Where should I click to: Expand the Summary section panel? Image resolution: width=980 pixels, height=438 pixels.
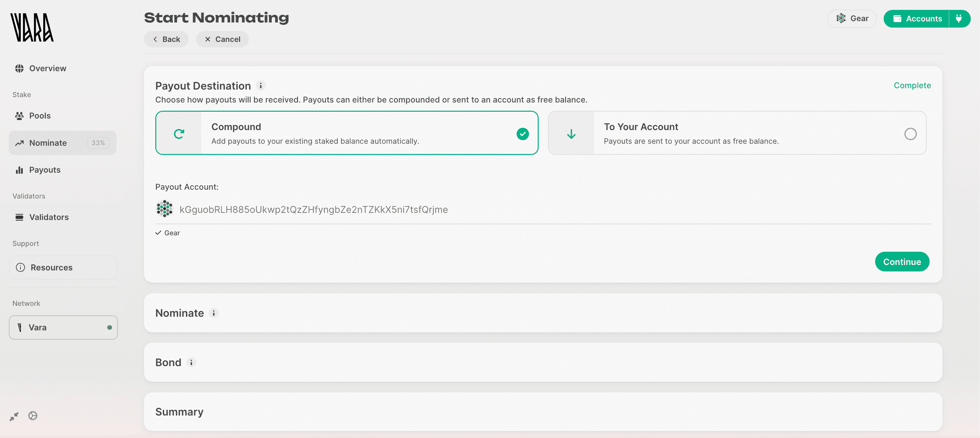point(542,412)
